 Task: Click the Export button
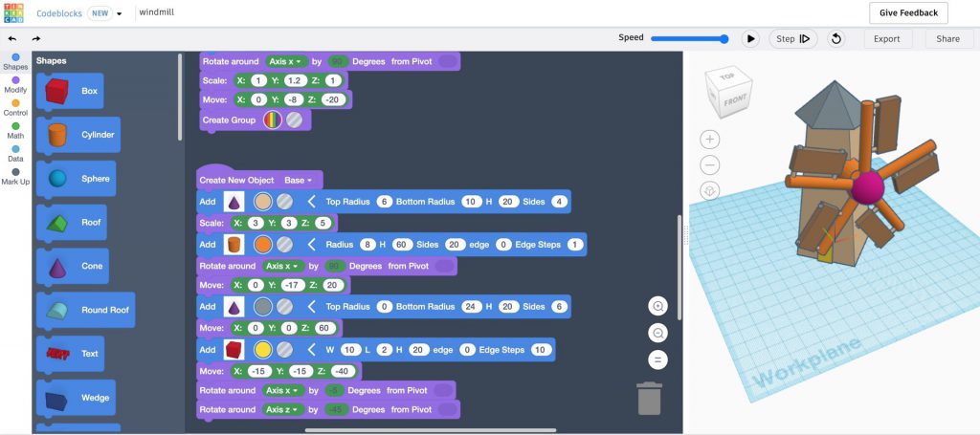(887, 39)
